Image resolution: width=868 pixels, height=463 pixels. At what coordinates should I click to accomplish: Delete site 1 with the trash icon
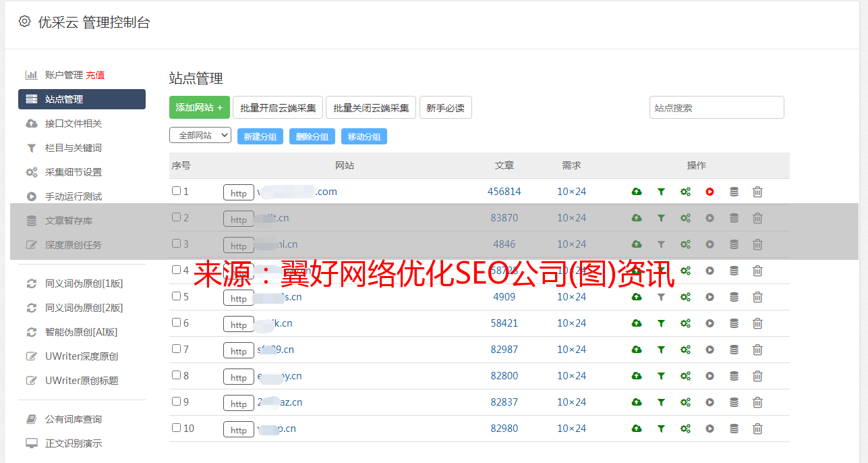(x=757, y=192)
